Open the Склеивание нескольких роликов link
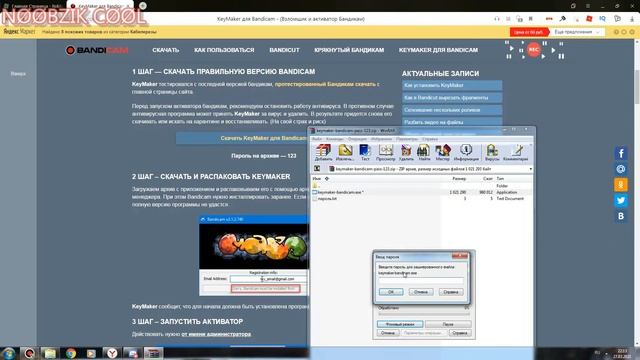640x360 pixels. coord(452,110)
